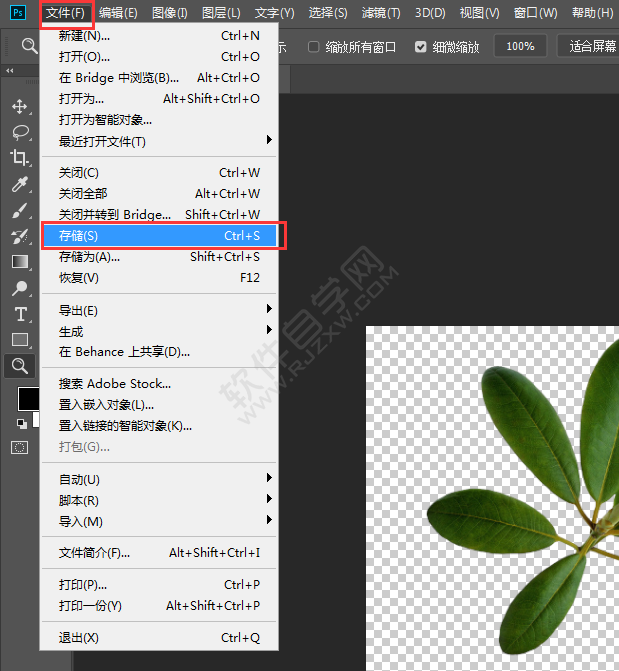The width and height of the screenshot is (619, 671).
Task: Enable 缩放所有窗口 checkbox
Action: pyautogui.click(x=314, y=46)
